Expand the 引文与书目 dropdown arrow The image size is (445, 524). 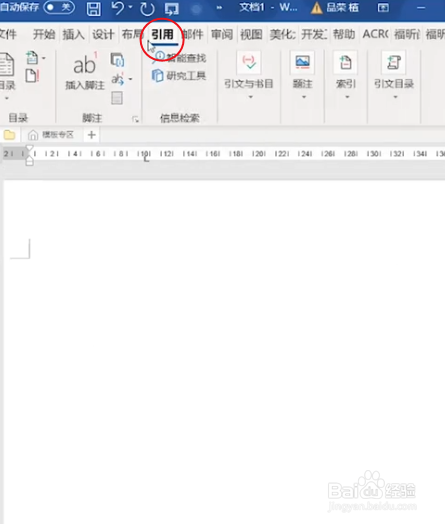point(251,97)
